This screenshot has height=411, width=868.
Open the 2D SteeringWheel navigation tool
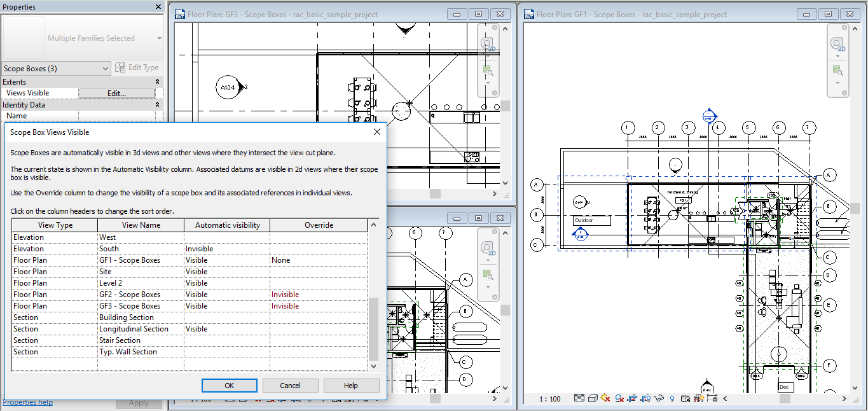click(x=837, y=43)
